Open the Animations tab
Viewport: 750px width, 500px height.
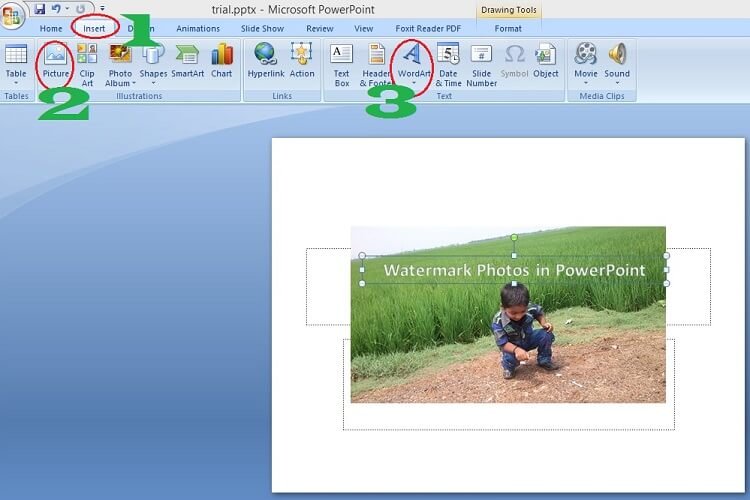(198, 29)
